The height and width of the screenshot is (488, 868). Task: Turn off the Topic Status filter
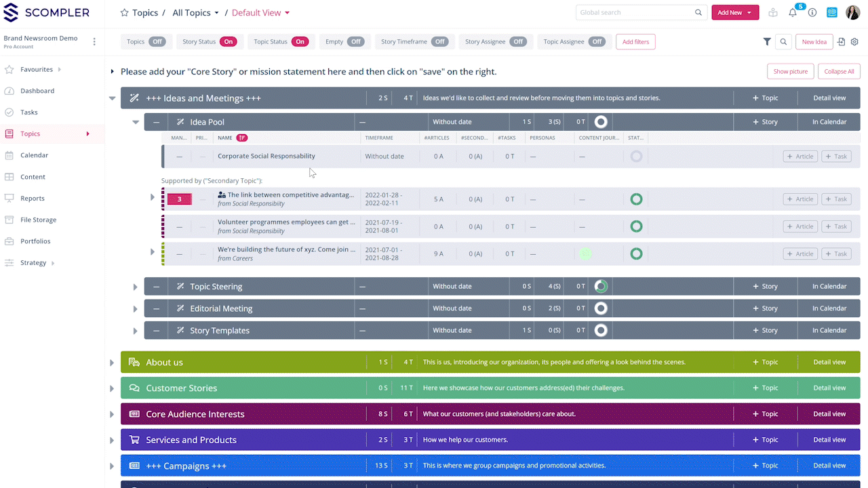tap(300, 42)
